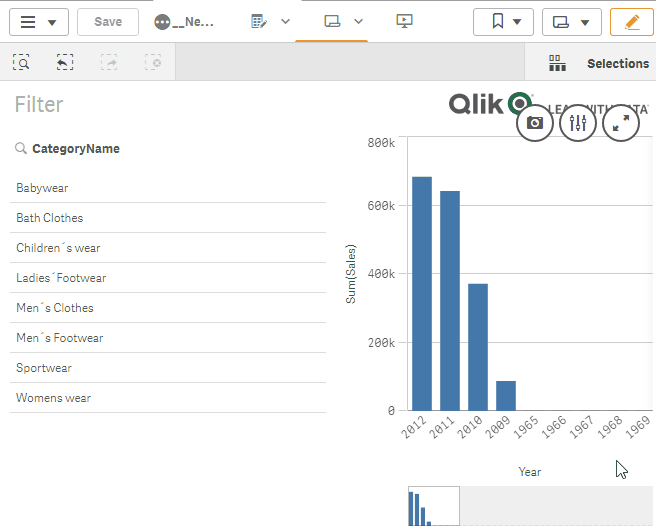Screen dimensions: 656x530
Task: Click the 2012 bar in the chart
Action: (422, 294)
